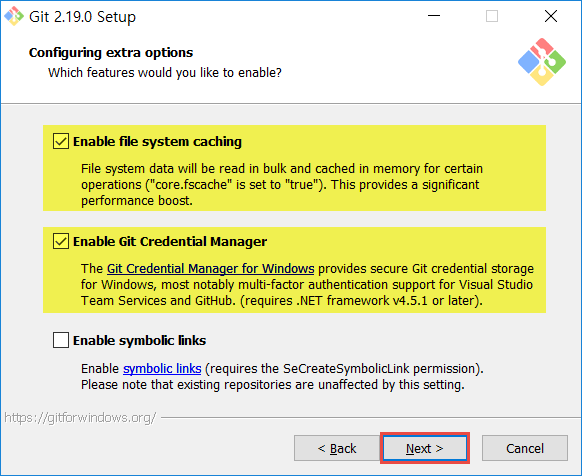Open Git Credential Manager for Windows link
Viewport: 582px width, 476px height.
coord(210,268)
